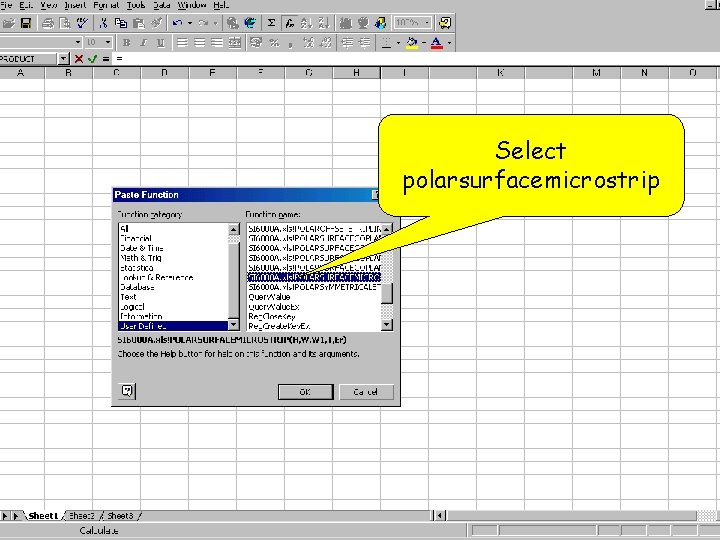Toggle Italic formatting button
This screenshot has width=720, height=540.
tap(144, 43)
